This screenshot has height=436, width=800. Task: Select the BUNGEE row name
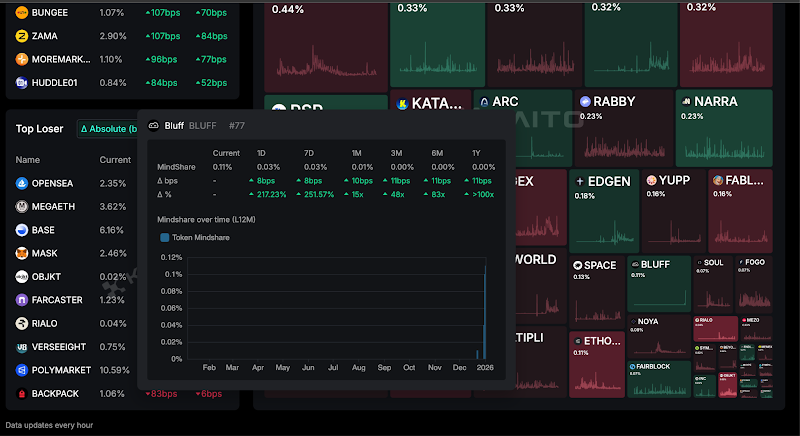[x=49, y=13]
